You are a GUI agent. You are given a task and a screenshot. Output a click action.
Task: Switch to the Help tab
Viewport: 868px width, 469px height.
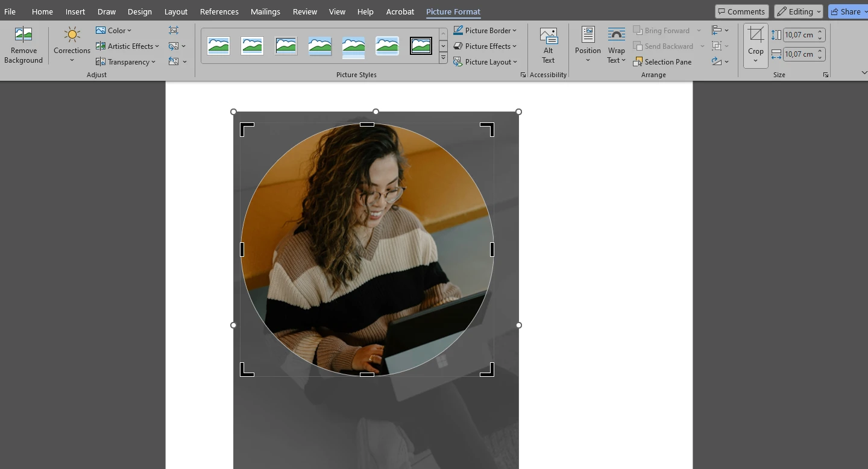point(365,11)
